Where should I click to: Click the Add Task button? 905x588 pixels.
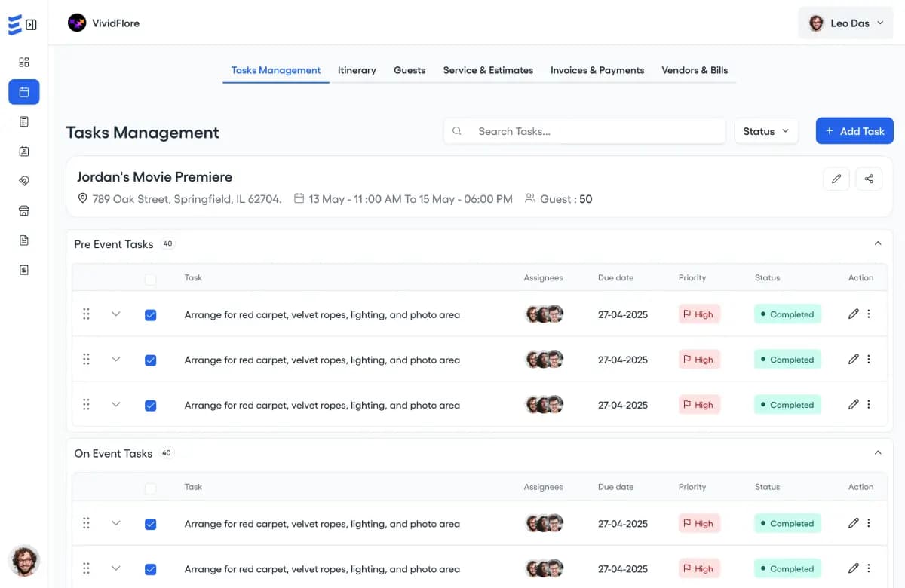coord(854,130)
